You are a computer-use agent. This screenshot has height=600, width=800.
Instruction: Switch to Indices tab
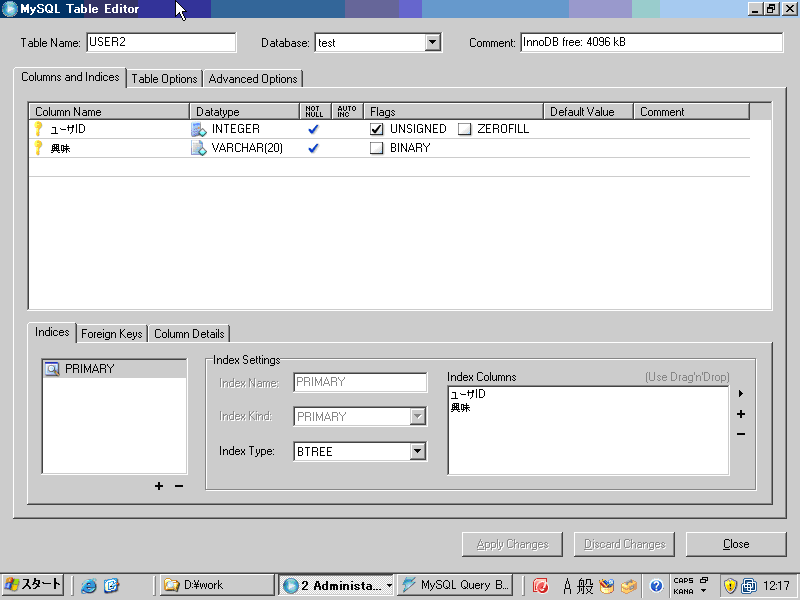point(52,332)
